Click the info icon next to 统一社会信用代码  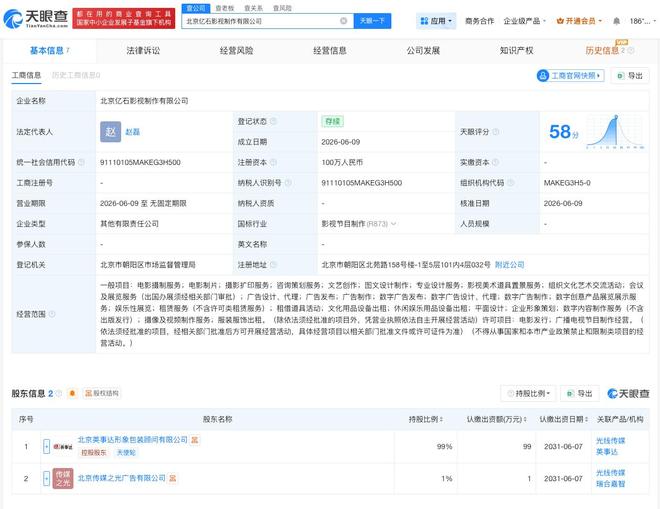coord(81,162)
